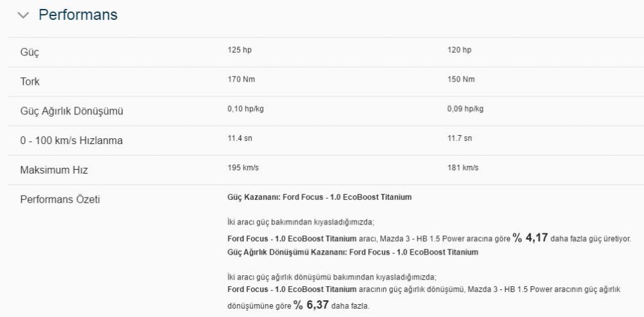Click the 181 km/s top speed

click(463, 168)
